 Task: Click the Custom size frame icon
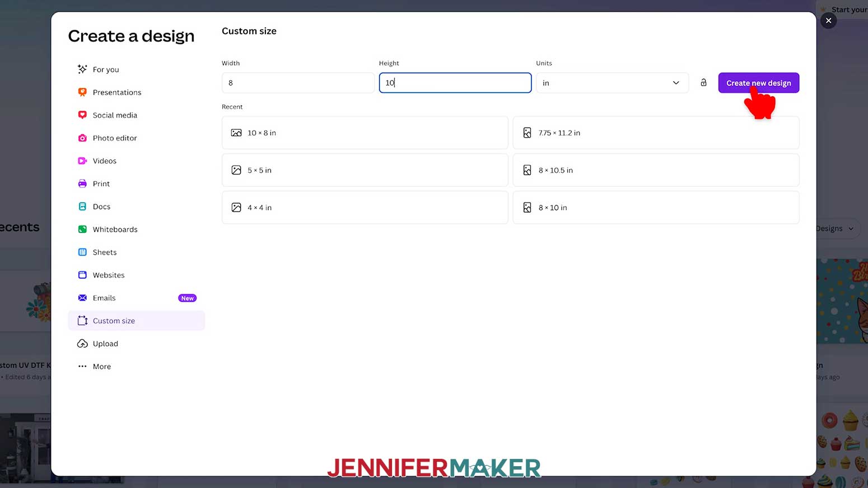[x=82, y=321]
